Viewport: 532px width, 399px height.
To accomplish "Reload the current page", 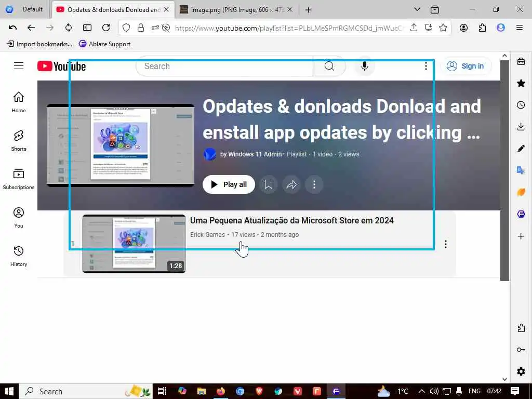I will coord(106,28).
